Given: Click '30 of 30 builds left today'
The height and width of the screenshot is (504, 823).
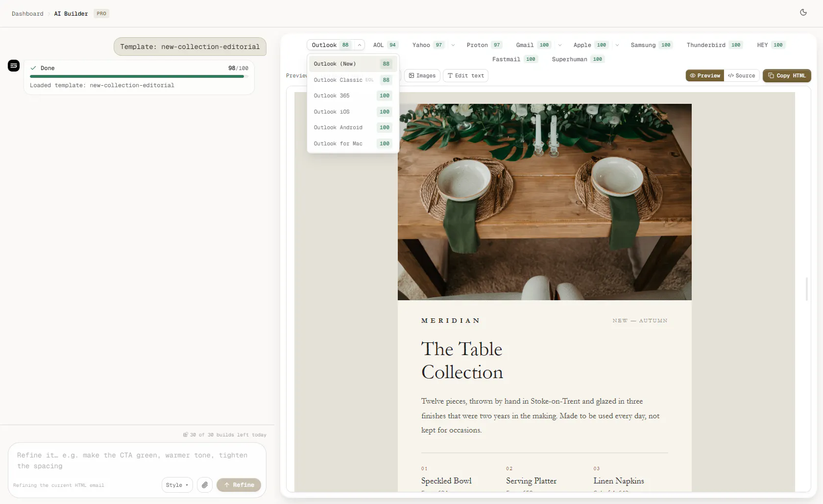Looking at the screenshot, I should (x=228, y=434).
